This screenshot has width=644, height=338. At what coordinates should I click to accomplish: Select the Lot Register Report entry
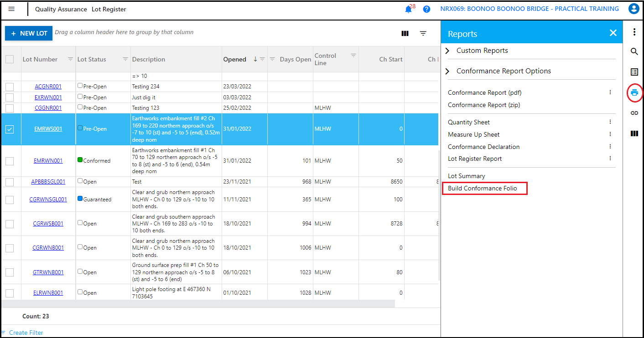475,159
